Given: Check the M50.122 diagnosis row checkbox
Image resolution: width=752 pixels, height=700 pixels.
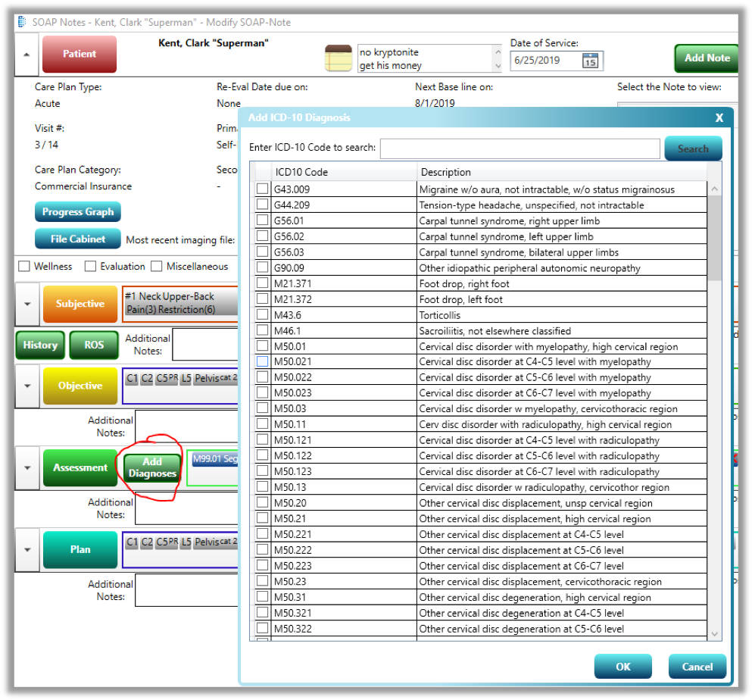Looking at the screenshot, I should (x=262, y=455).
